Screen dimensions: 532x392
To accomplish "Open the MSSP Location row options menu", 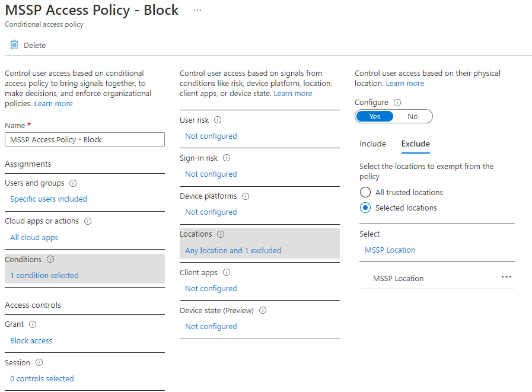I will coord(506,277).
